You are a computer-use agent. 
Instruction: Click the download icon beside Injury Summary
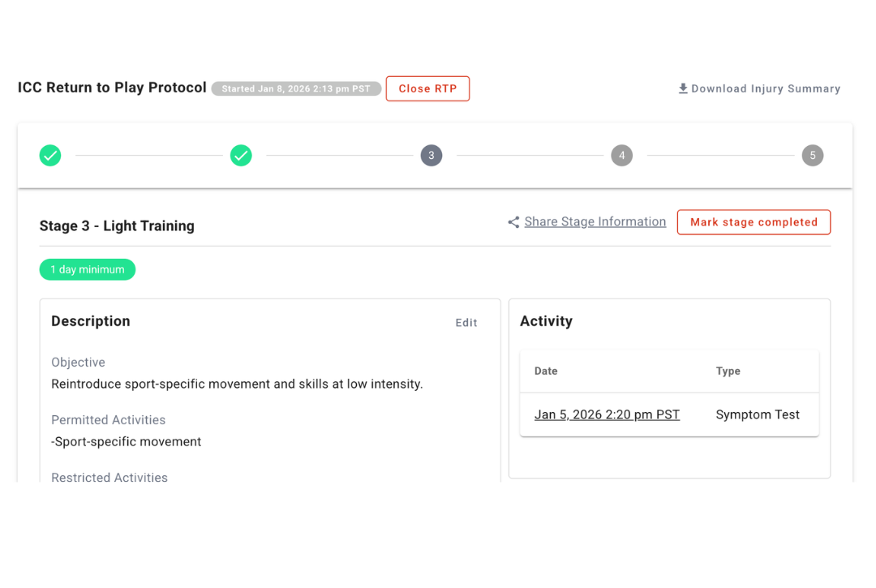pos(683,89)
